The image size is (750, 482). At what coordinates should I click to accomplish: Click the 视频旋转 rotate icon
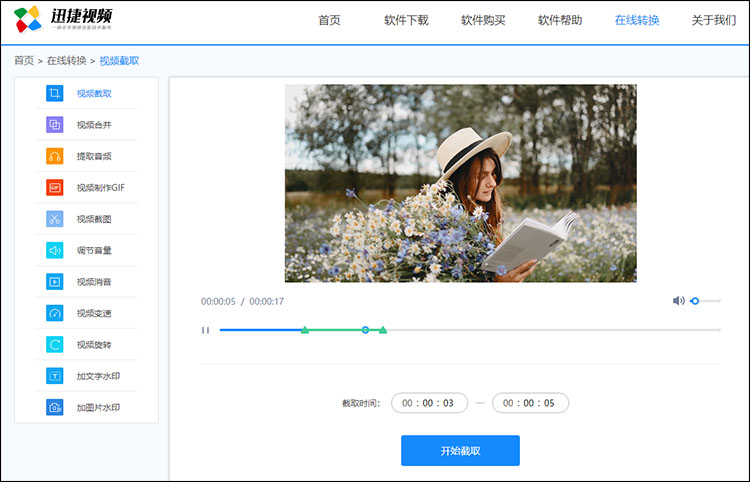coord(55,344)
